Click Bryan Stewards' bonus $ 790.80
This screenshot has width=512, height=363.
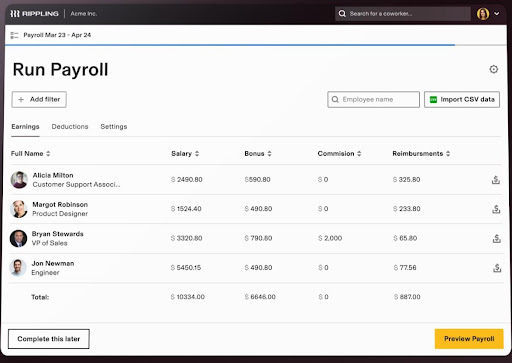258,238
